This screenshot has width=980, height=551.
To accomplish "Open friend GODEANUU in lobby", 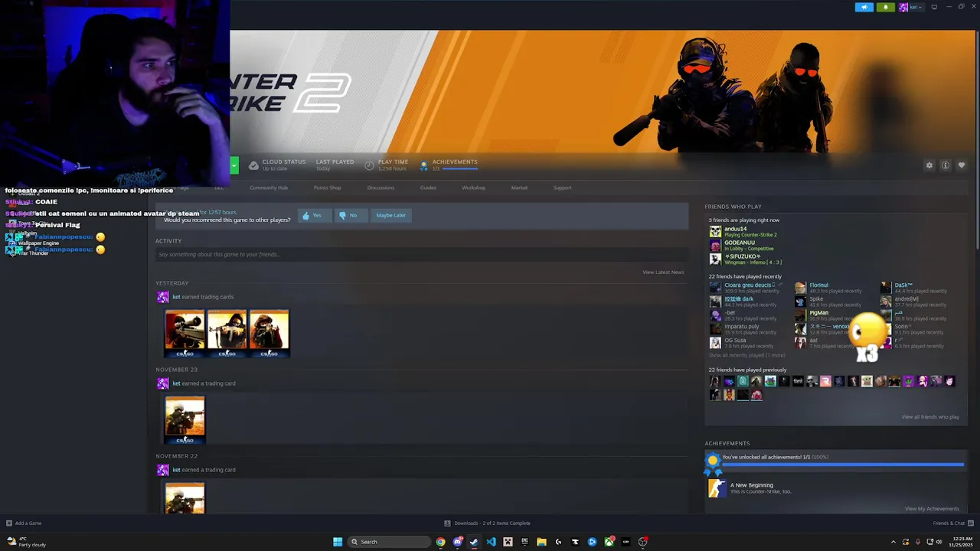I will click(x=742, y=246).
